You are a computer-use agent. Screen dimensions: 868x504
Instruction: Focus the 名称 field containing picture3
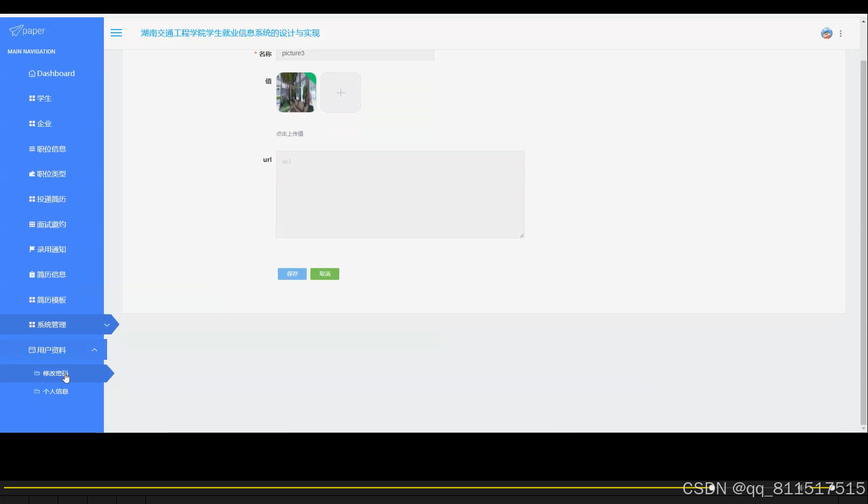(355, 54)
